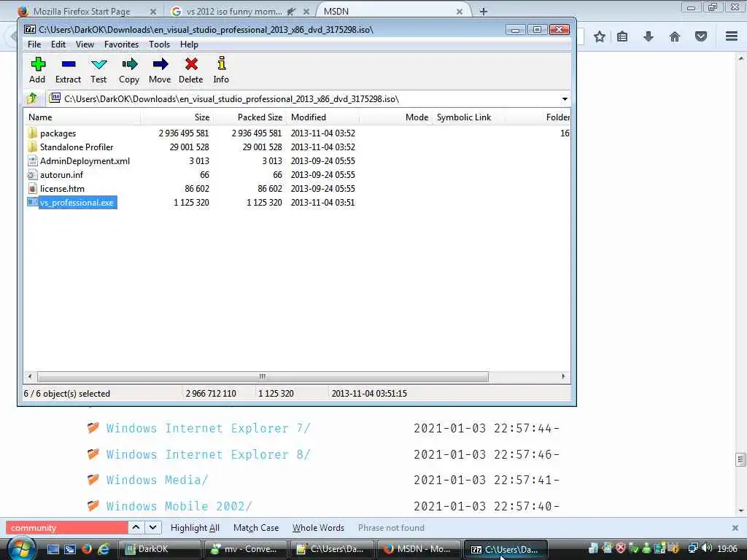Click the Windows Internet Explorer 7 folder icon
Viewport: 747px width, 560px height.
point(93,427)
